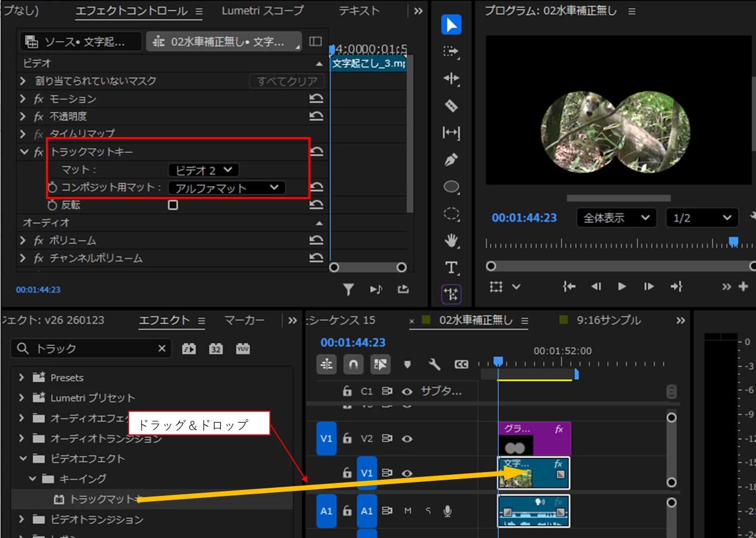The width and height of the screenshot is (756, 538).
Task: Play the program monitor
Action: pyautogui.click(x=622, y=287)
